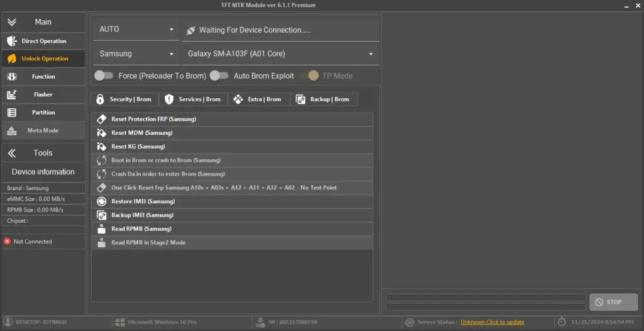Viewport: 644px width, 331px height.
Task: Run Reset Protection FRP (Samsung)
Action: [233, 119]
